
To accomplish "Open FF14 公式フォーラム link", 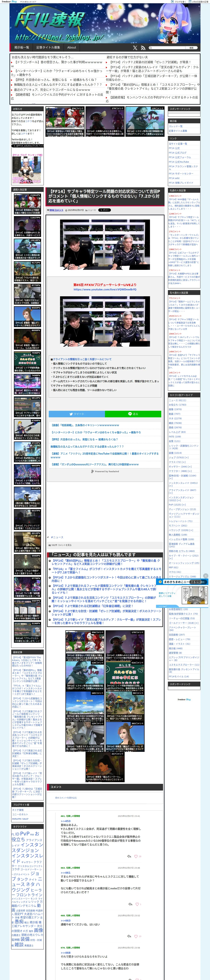I will pos(180,157).
